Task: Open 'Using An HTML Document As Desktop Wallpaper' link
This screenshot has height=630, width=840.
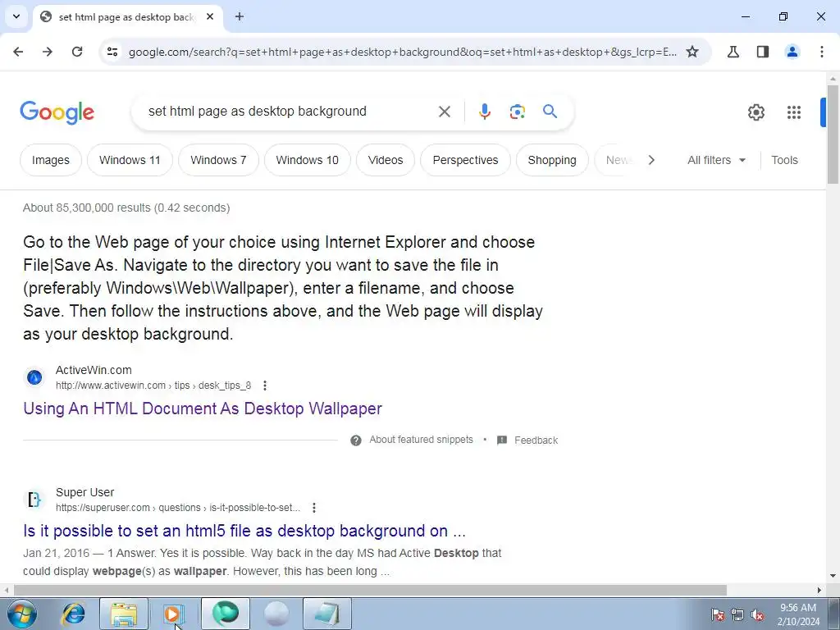Action: (203, 409)
